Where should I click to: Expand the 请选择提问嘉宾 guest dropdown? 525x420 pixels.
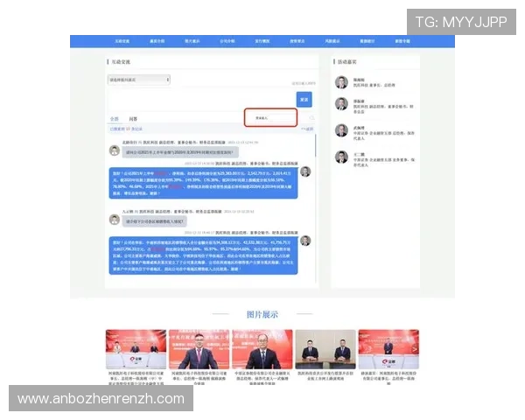tap(139, 80)
